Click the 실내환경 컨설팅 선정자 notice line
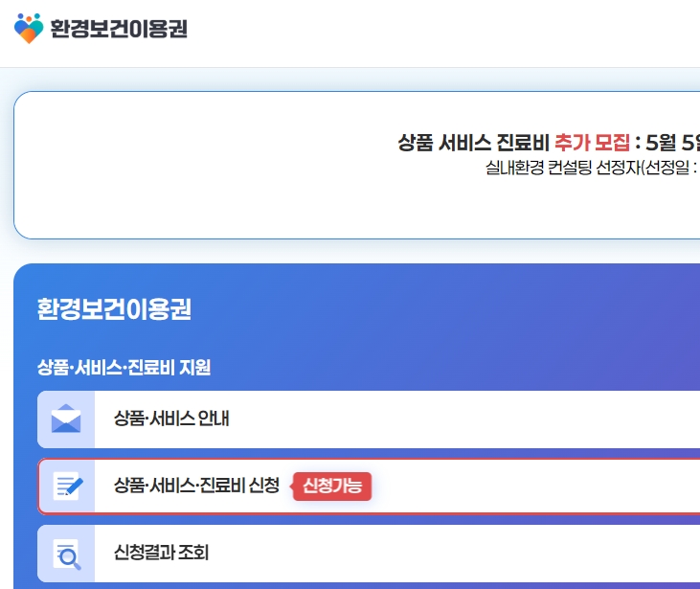 pyautogui.click(x=592, y=168)
